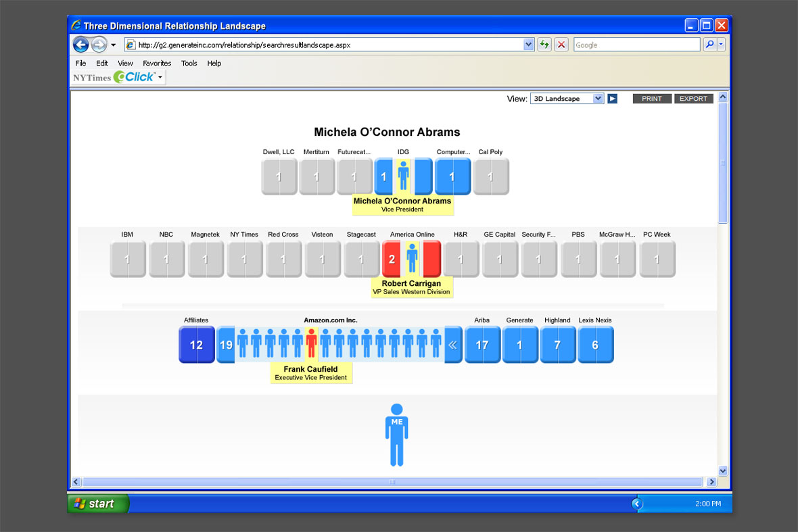The image size is (798, 532).
Task: Select the GE Capital company tile
Action: (x=500, y=259)
